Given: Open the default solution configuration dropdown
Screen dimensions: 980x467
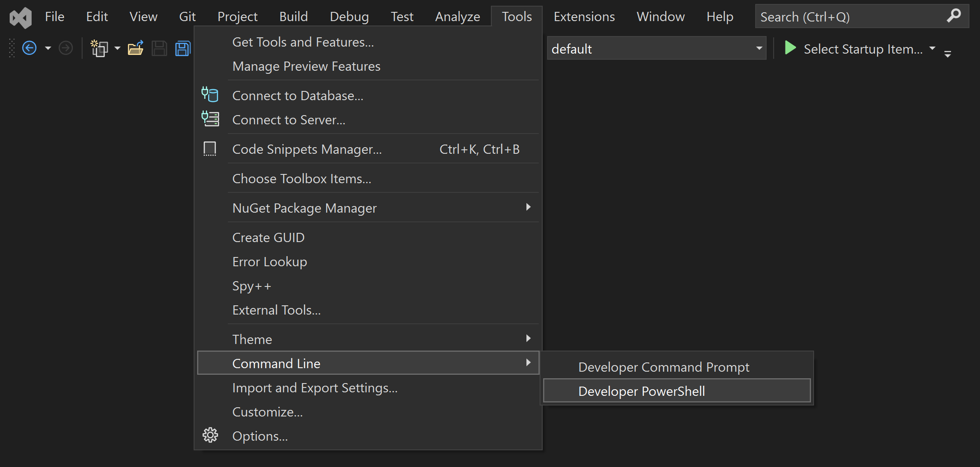Looking at the screenshot, I should coord(759,48).
